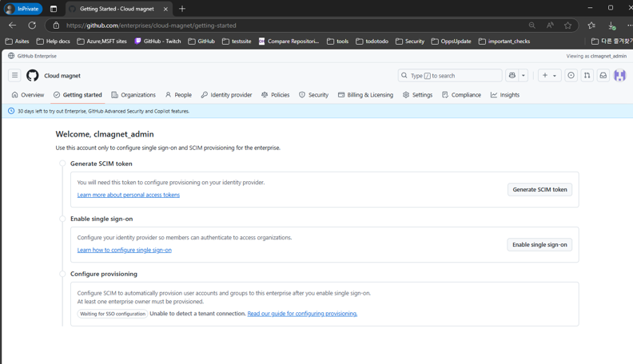Open the tools bookmark folder
The width and height of the screenshot is (633, 364).
tap(338, 42)
